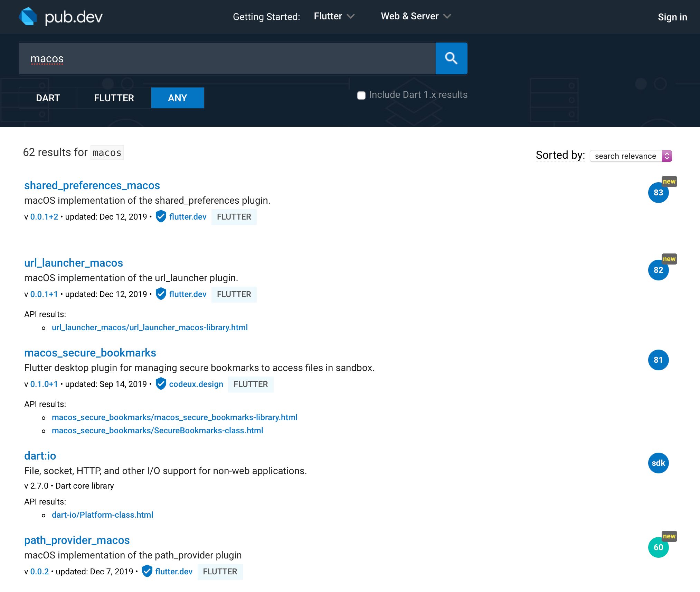This screenshot has height=592, width=700.
Task: Open flutter.dev publisher for shared_preferences_macos
Action: 188,217
